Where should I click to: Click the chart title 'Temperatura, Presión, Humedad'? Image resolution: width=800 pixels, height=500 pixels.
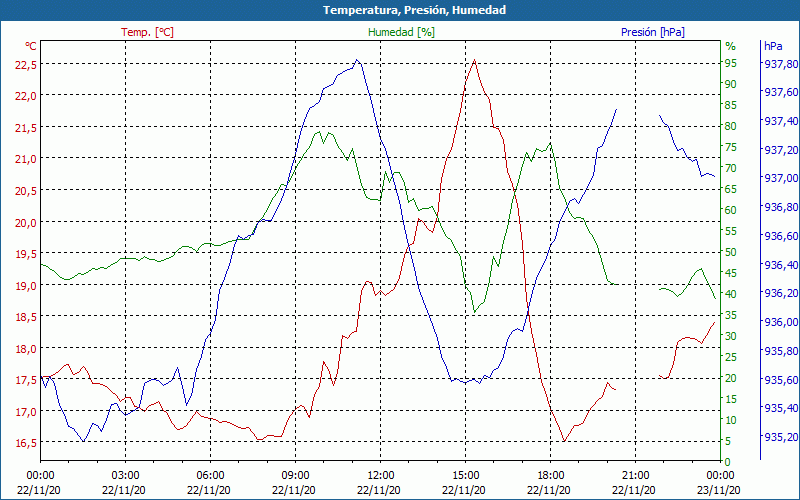[x=414, y=10]
